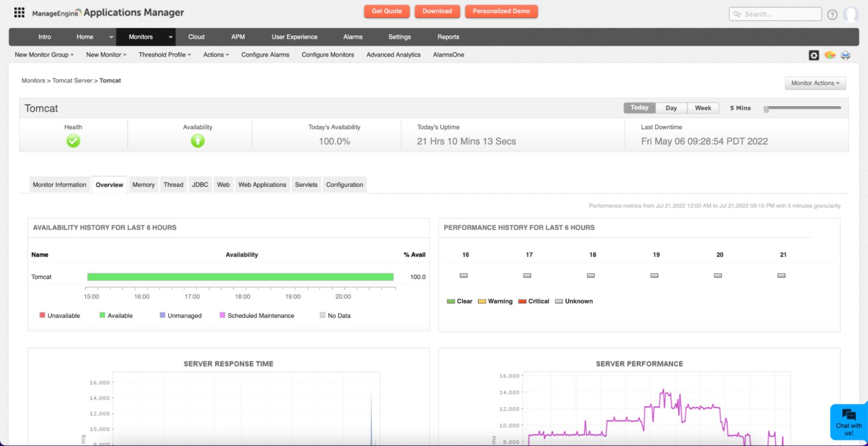Open the Actions dropdown
This screenshot has height=446, width=868.
[x=216, y=55]
